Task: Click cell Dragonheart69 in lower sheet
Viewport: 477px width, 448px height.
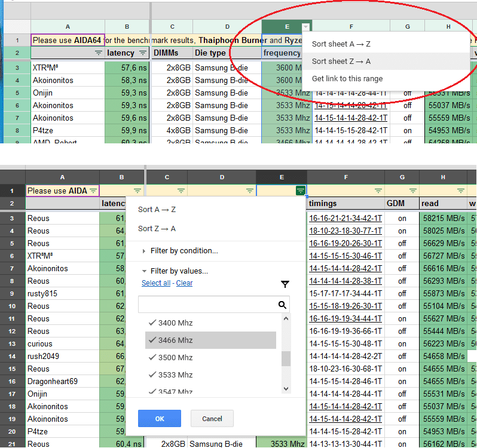Action: pos(62,382)
